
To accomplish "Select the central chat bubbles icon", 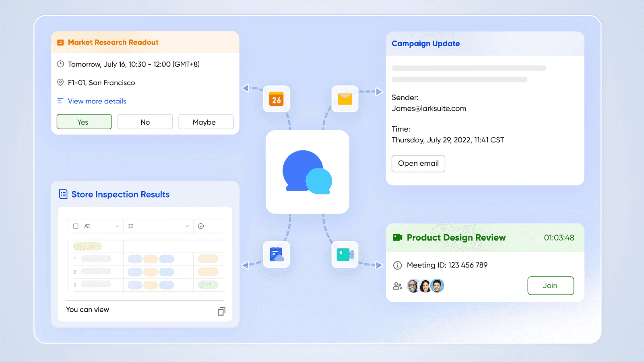I will pyautogui.click(x=308, y=172).
